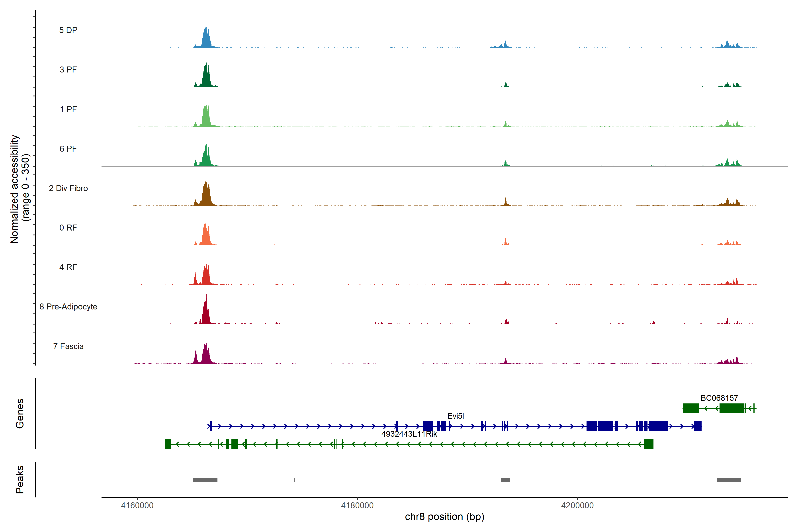Screen dimensions: 798x532
Task: Click the 8 Pre-Adipocyte track label
Action: (68, 306)
